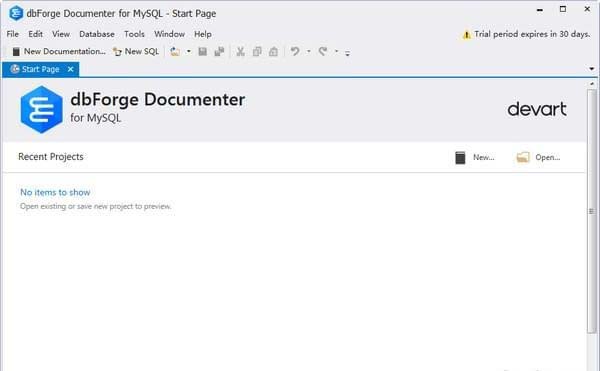The height and width of the screenshot is (371, 600).
Task: Click 'Open existing or save new project' hint
Action: point(96,206)
